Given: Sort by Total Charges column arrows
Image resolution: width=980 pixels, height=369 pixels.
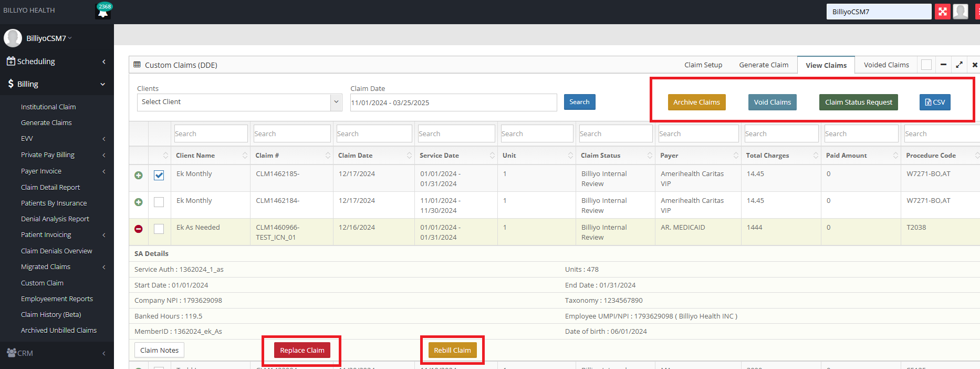Looking at the screenshot, I should pyautogui.click(x=816, y=155).
